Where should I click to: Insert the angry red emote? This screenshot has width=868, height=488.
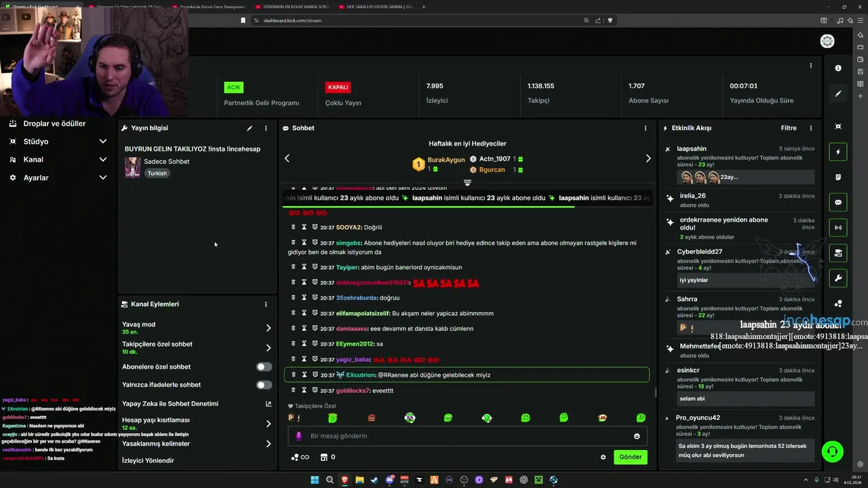372,418
